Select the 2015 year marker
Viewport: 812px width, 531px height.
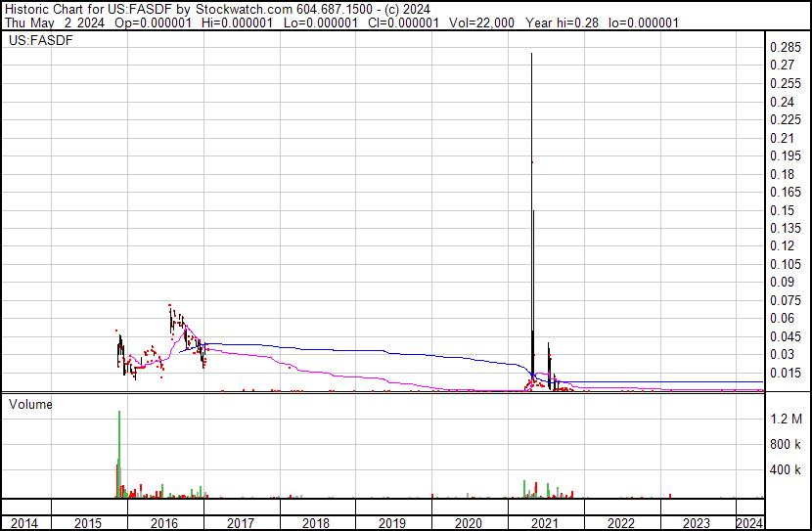pos(88,523)
